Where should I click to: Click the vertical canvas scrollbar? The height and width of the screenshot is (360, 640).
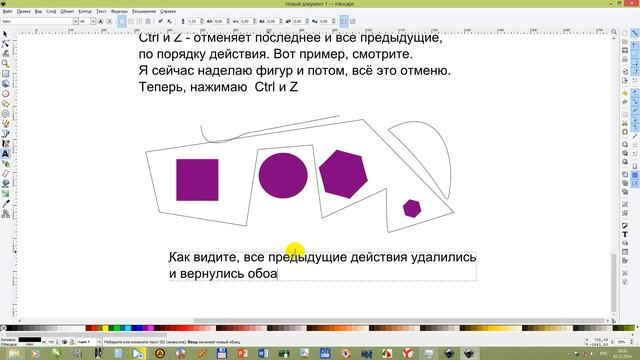pyautogui.click(x=613, y=282)
